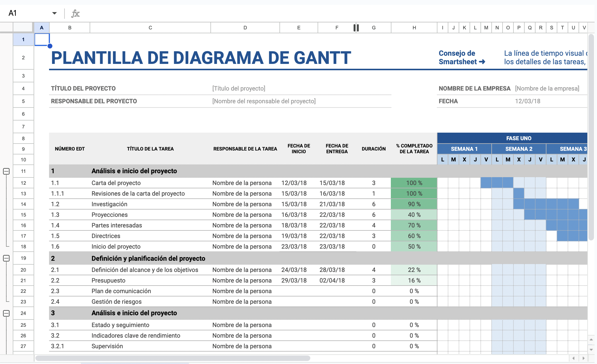Click the fx formula bar icon
Screen dimensions: 597x364
75,13
